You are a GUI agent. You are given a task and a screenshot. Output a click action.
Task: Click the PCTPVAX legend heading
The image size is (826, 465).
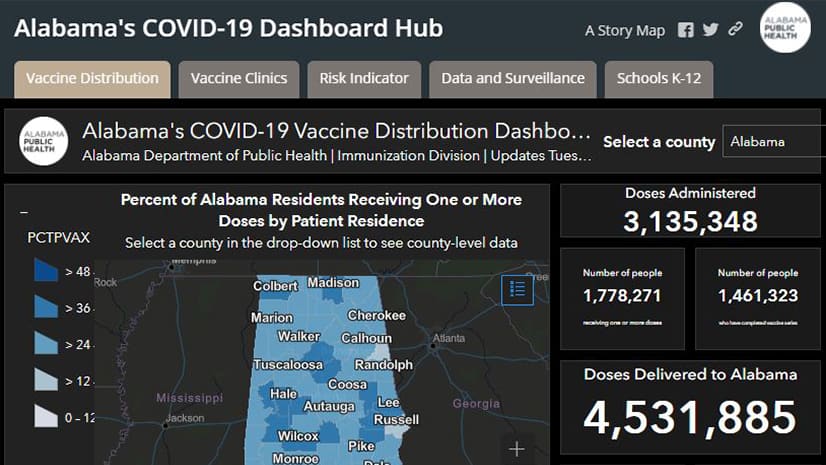(x=58, y=238)
